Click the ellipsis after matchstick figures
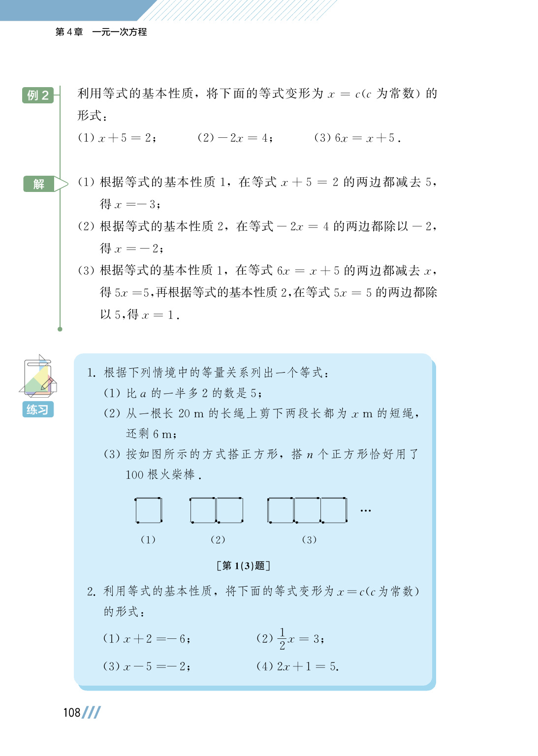 pyautogui.click(x=365, y=511)
